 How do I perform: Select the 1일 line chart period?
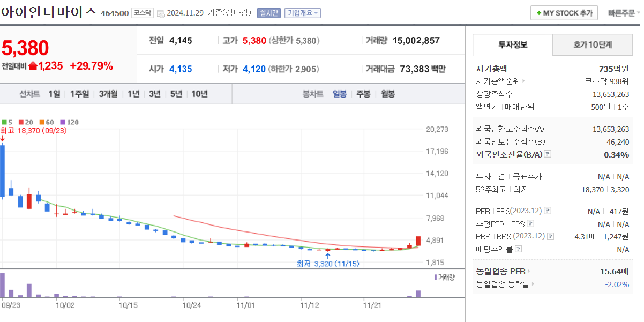(55, 94)
